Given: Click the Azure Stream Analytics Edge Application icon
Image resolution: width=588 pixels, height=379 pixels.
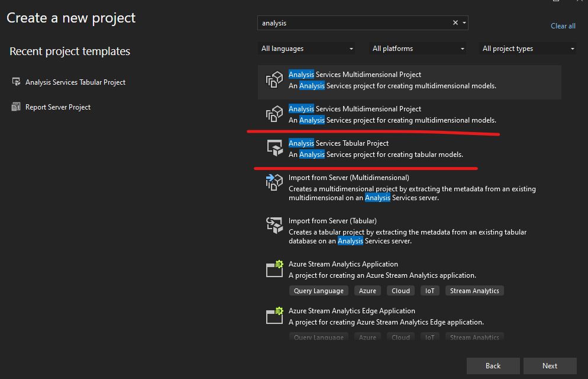Looking at the screenshot, I should tap(274, 315).
